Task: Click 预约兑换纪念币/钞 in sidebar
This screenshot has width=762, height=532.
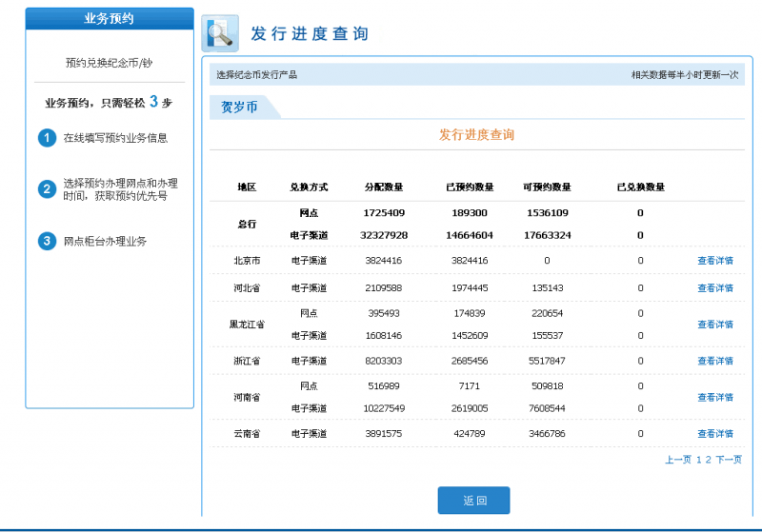Action: 109,63
